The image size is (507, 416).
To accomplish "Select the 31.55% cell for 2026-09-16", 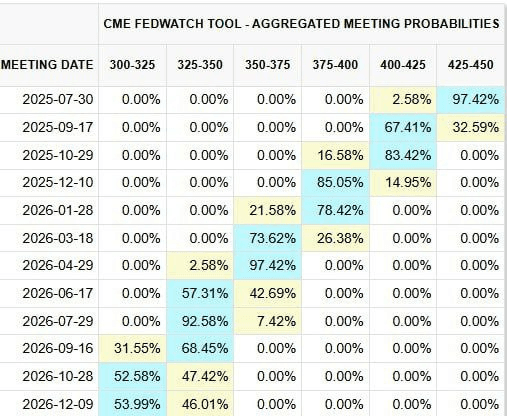I will (132, 349).
